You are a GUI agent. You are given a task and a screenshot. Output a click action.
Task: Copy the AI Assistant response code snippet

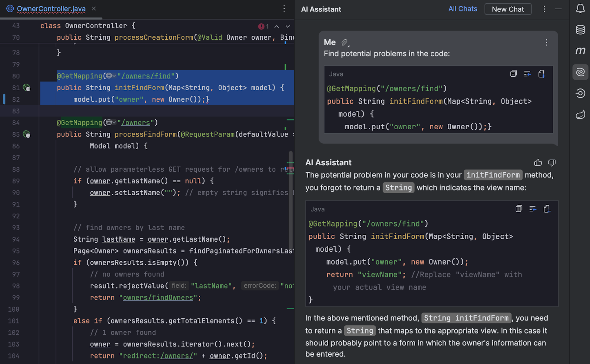[519, 209]
